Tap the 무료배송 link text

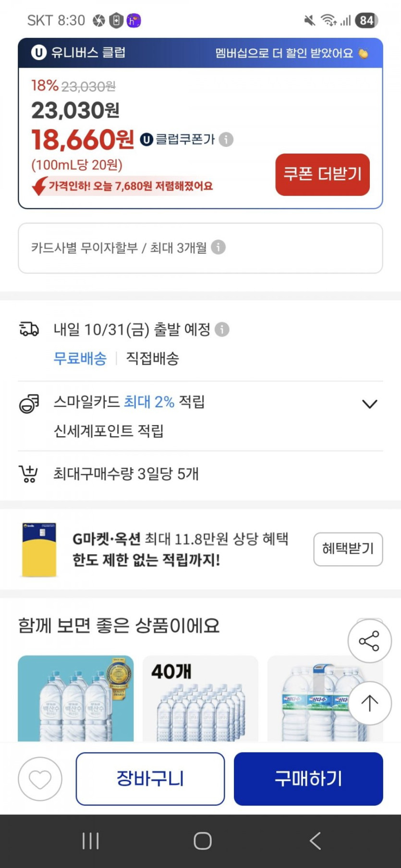pos(80,358)
